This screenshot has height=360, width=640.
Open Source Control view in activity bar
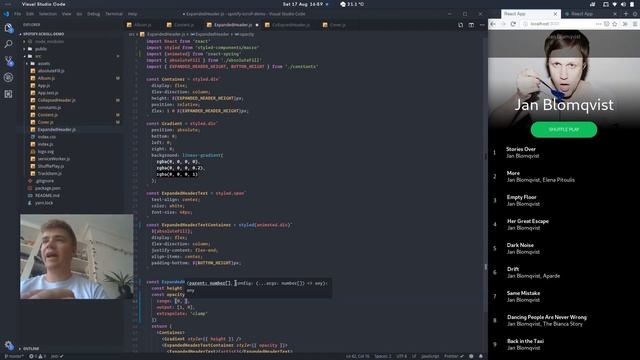click(9, 61)
